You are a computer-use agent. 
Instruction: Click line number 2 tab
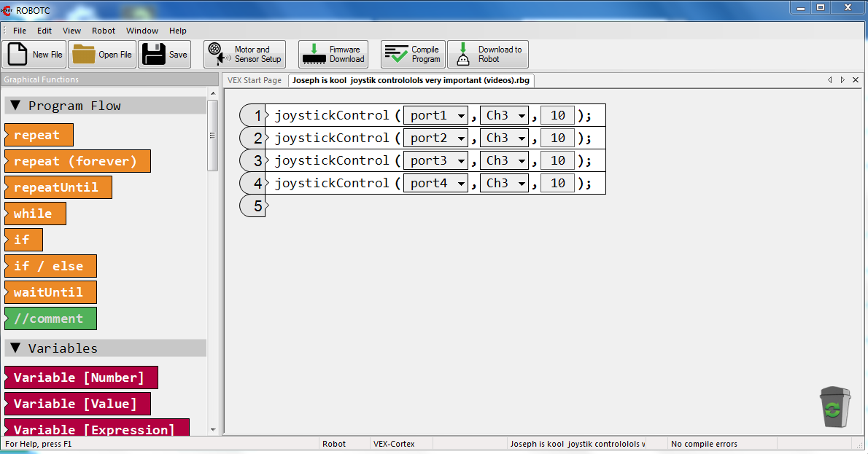click(253, 138)
